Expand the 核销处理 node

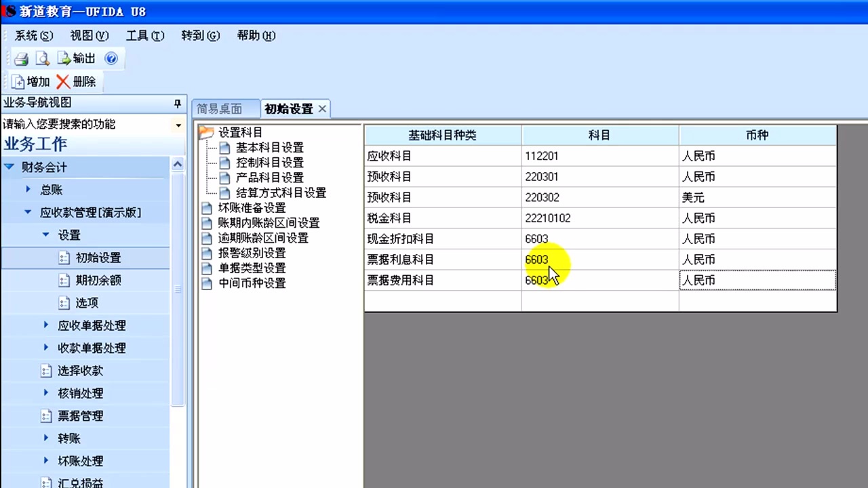point(46,393)
